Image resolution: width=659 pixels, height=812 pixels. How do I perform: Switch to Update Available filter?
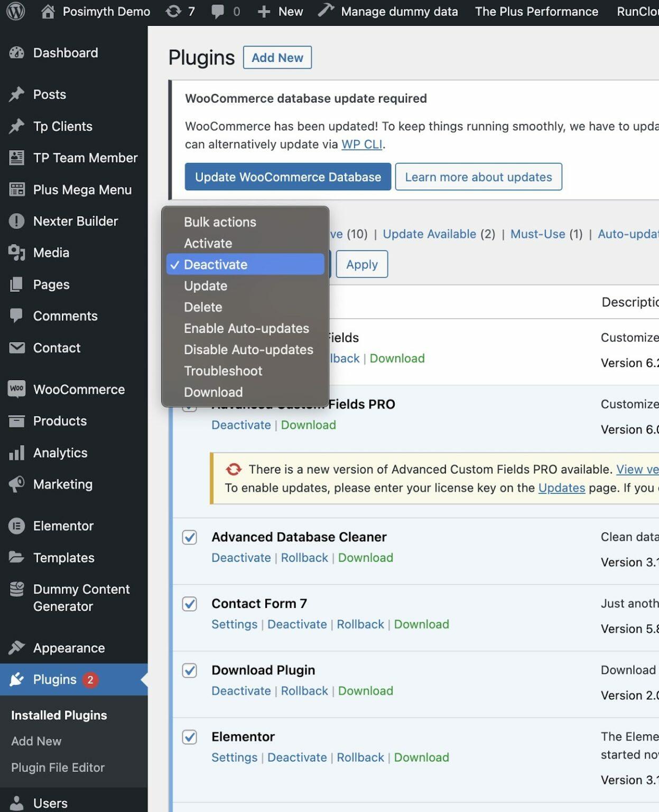(429, 234)
